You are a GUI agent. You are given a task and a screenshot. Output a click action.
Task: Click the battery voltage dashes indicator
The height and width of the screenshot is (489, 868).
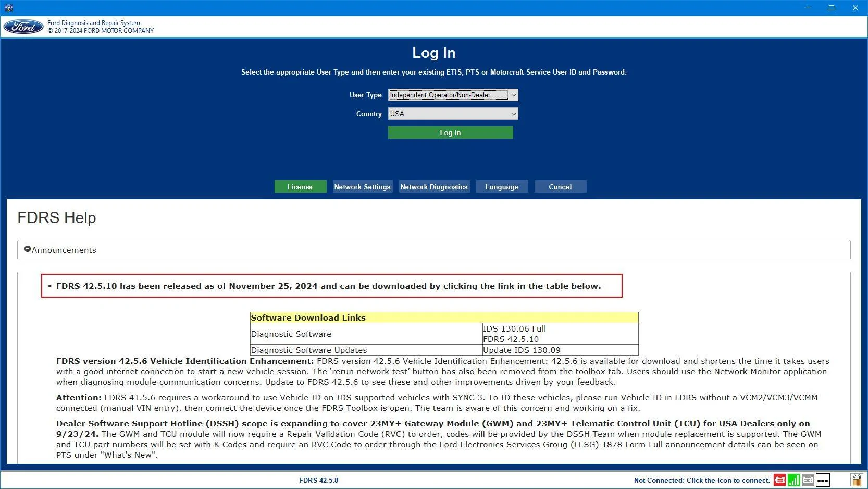823,480
